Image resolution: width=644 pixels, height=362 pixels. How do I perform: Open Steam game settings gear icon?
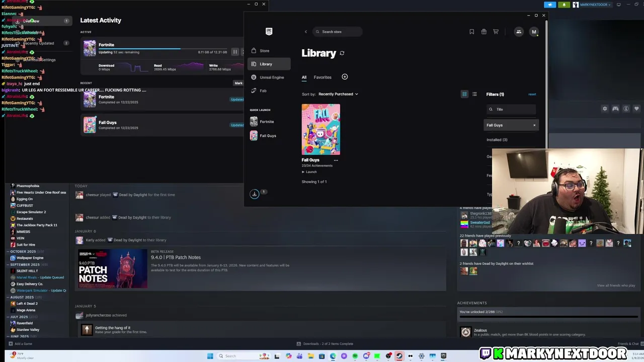pyautogui.click(x=605, y=109)
